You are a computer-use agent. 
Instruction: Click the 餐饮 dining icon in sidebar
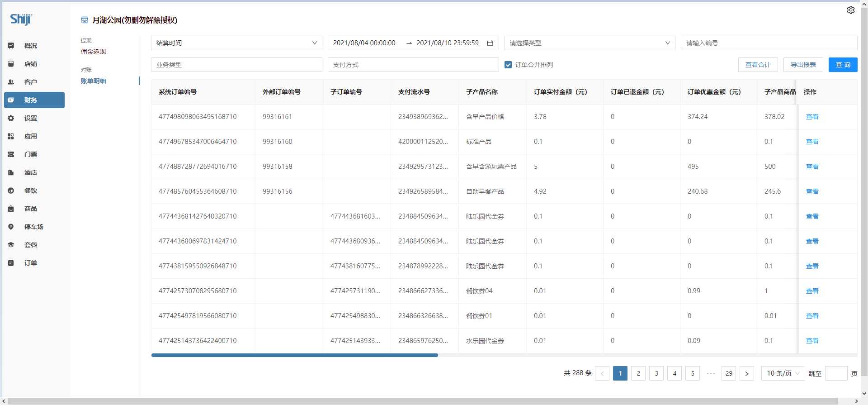coord(11,191)
